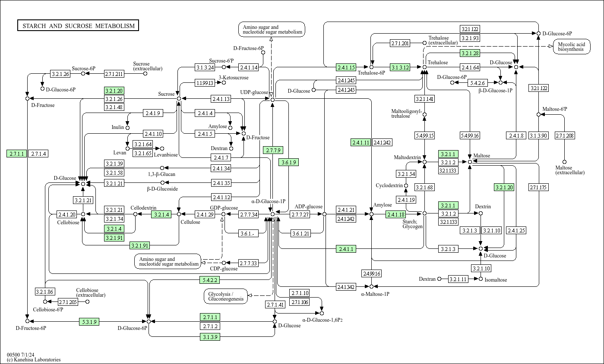Image resolution: width=604 pixels, height=364 pixels.
Task: Open the Glycolysis / Gluconeogenesis pathway link
Action: click(x=226, y=296)
